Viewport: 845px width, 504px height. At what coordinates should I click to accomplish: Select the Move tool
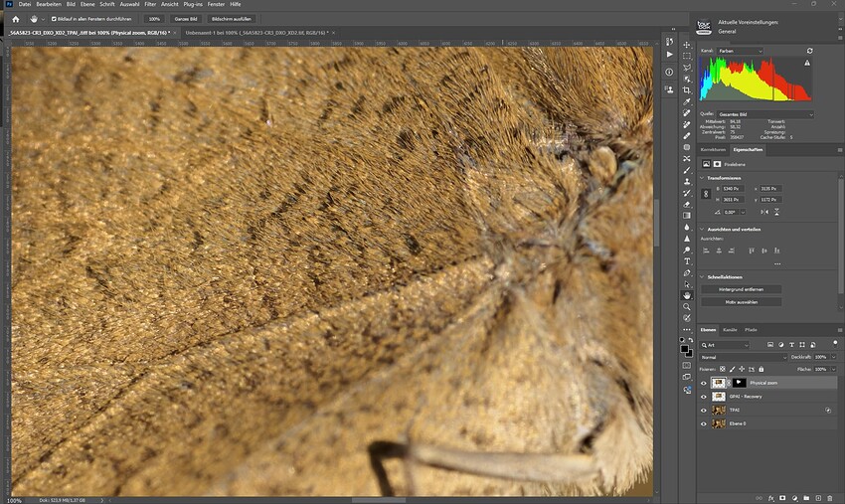(x=687, y=45)
